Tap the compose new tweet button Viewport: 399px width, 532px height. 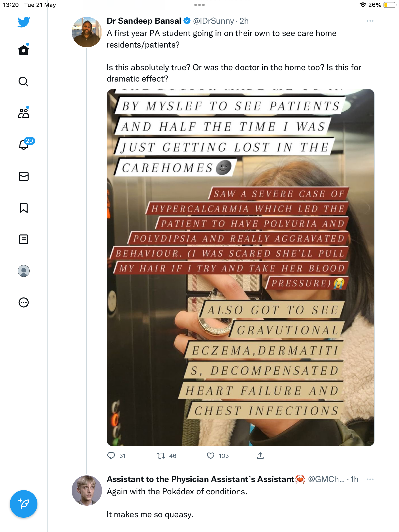coord(24,504)
